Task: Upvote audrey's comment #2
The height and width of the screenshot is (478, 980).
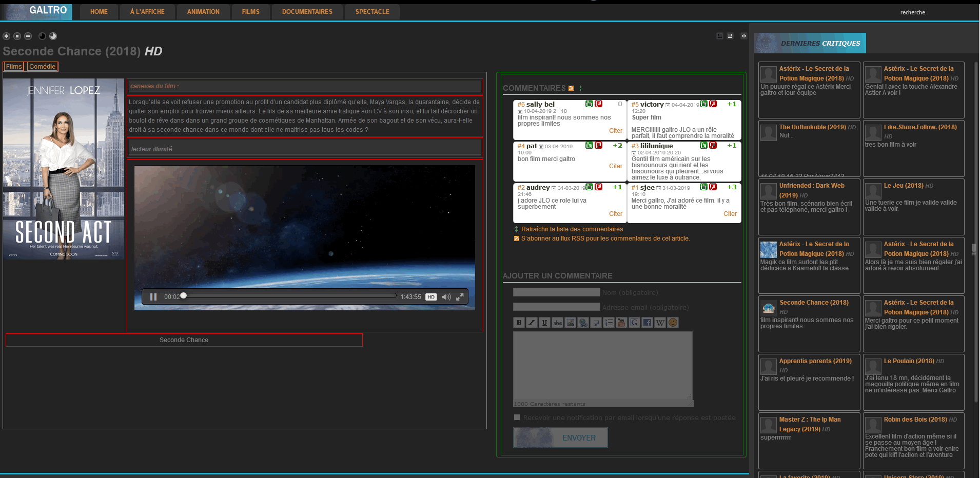Action: coord(590,187)
